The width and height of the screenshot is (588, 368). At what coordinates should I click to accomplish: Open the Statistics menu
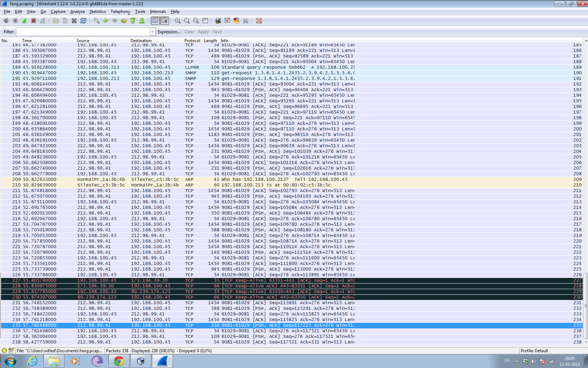coord(98,12)
